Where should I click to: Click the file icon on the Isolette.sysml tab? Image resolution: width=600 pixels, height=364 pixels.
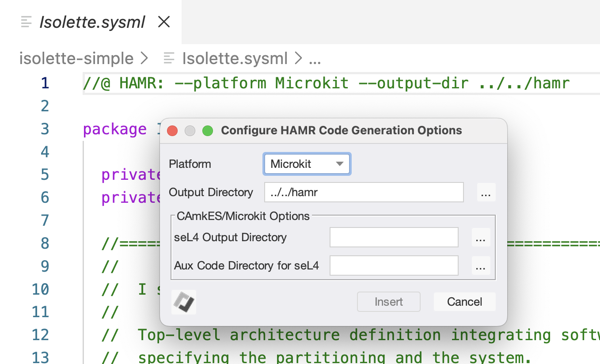(x=25, y=22)
